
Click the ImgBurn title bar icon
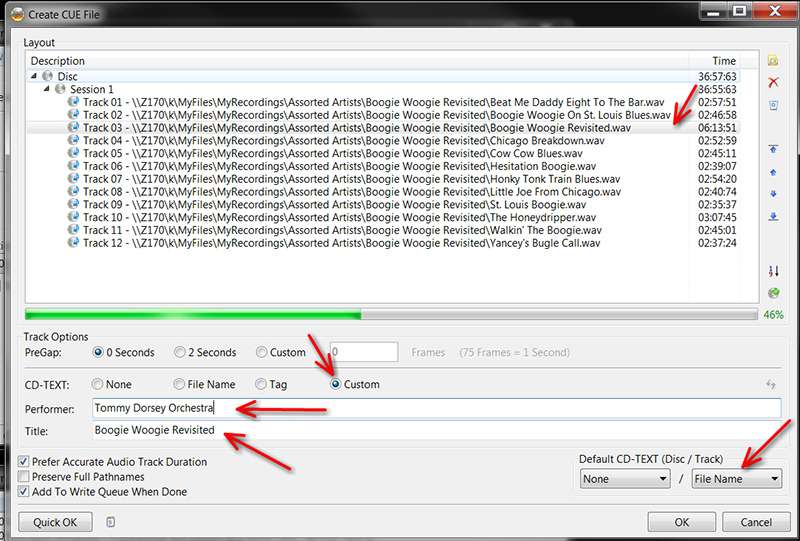coord(17,14)
